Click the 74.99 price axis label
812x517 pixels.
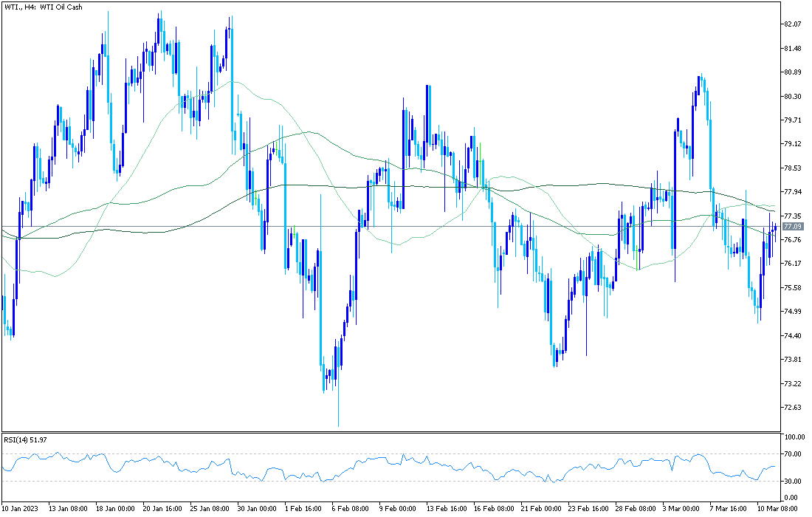click(793, 312)
